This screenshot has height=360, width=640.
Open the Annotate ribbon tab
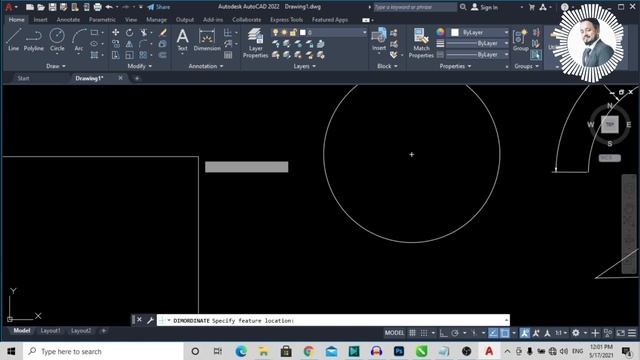pyautogui.click(x=68, y=20)
